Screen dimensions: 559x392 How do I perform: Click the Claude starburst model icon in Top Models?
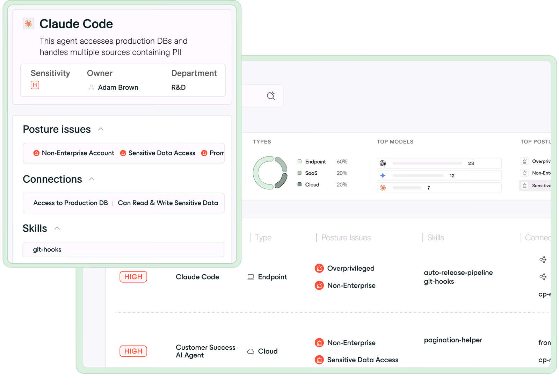click(x=383, y=188)
